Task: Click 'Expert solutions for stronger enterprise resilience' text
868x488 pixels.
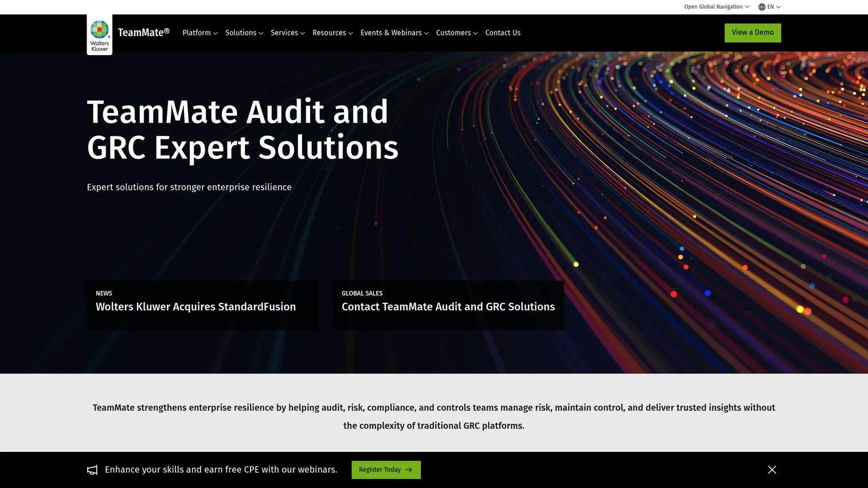Action: click(189, 187)
